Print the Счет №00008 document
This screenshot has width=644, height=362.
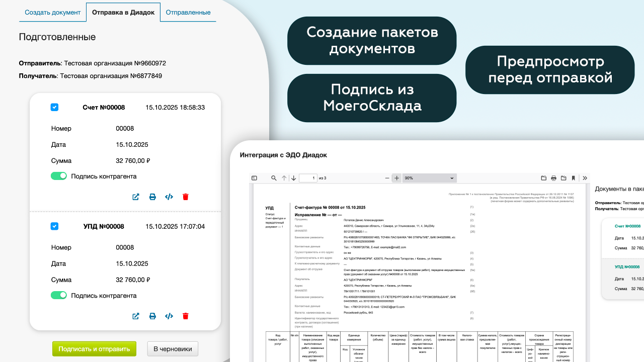[152, 197]
